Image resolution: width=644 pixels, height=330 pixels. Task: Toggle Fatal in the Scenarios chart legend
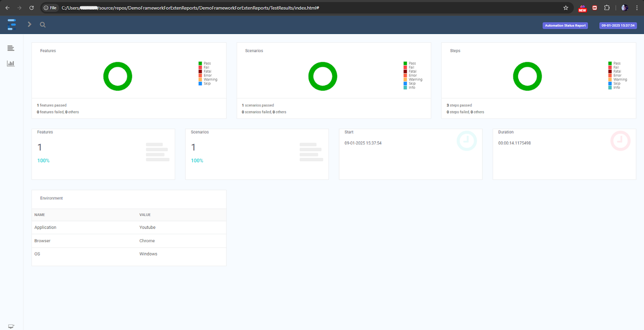(x=410, y=72)
